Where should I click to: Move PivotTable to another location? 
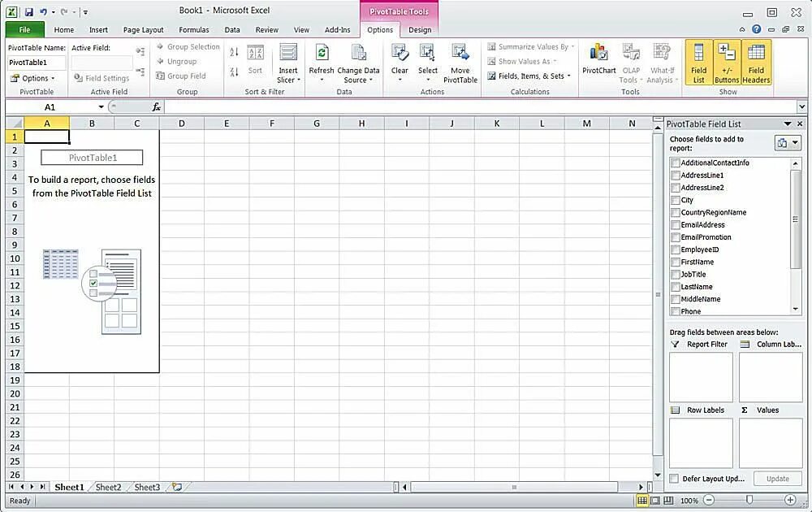click(x=460, y=63)
